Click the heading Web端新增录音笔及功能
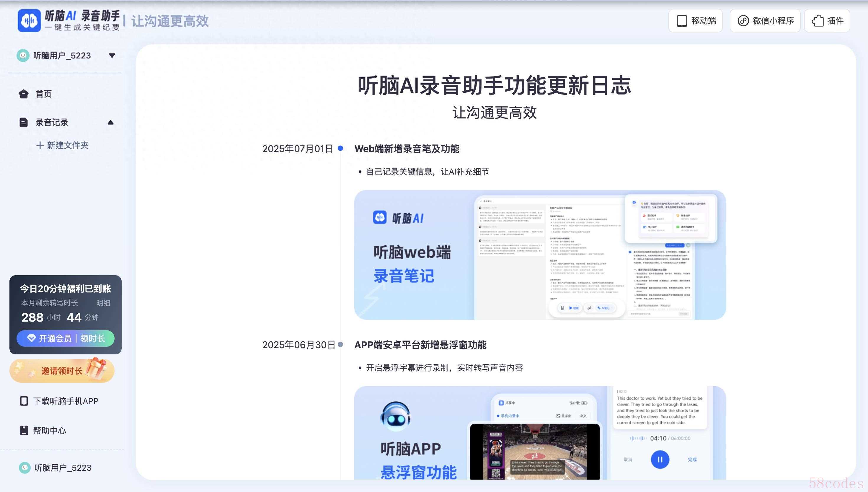The image size is (868, 492). click(x=407, y=149)
